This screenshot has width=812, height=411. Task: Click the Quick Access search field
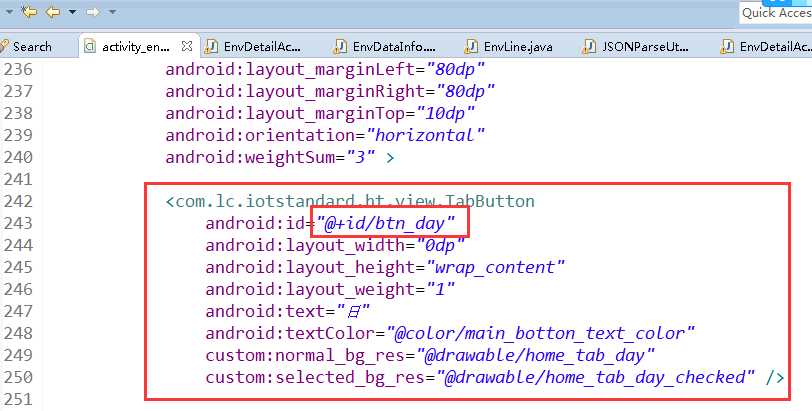coord(776,12)
